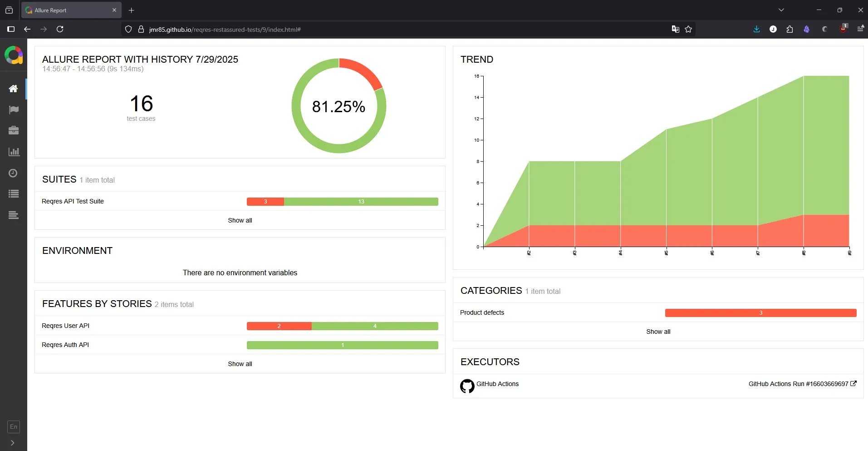Click Show all under Categories
Viewport: 868px width, 451px height.
(x=658, y=332)
